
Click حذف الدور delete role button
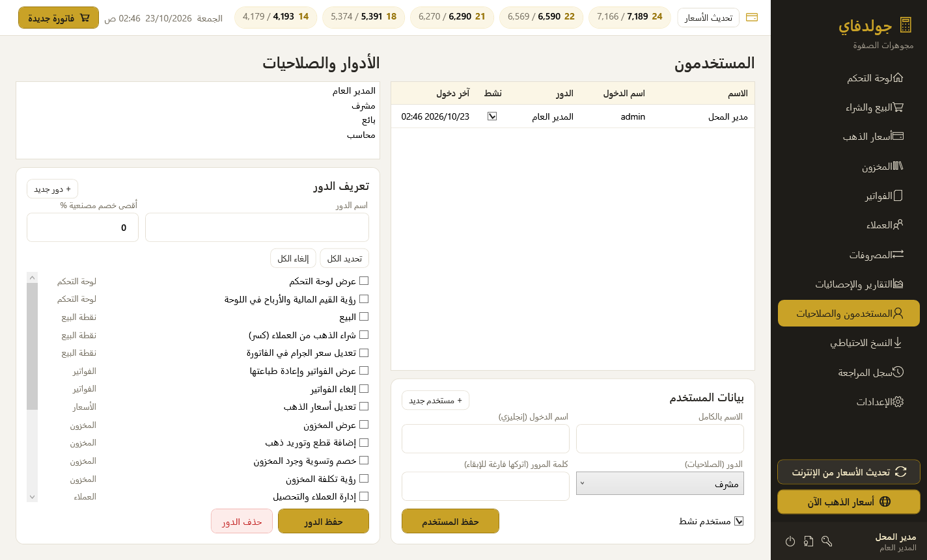pyautogui.click(x=242, y=521)
